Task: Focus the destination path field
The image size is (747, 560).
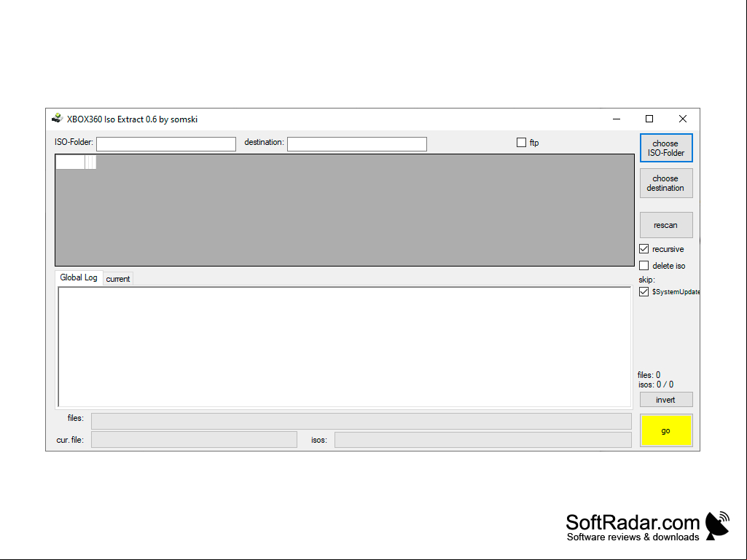Action: click(x=357, y=143)
